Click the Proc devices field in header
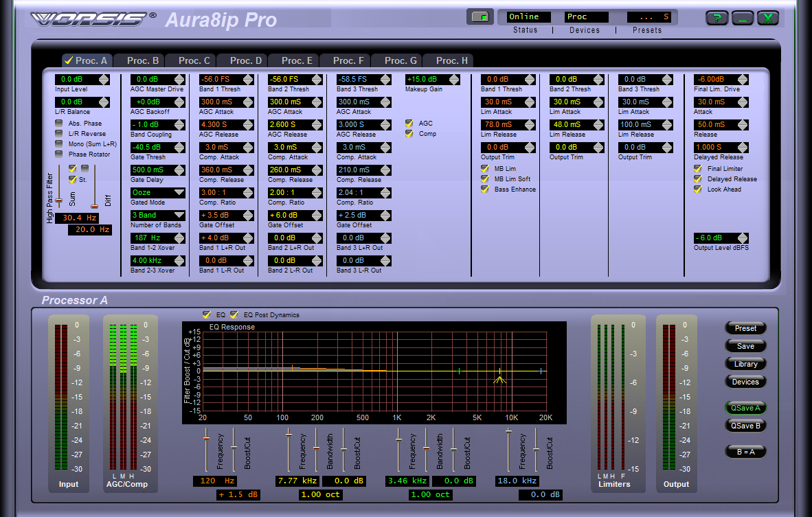Screen dimensions: 812x517 tap(586, 17)
